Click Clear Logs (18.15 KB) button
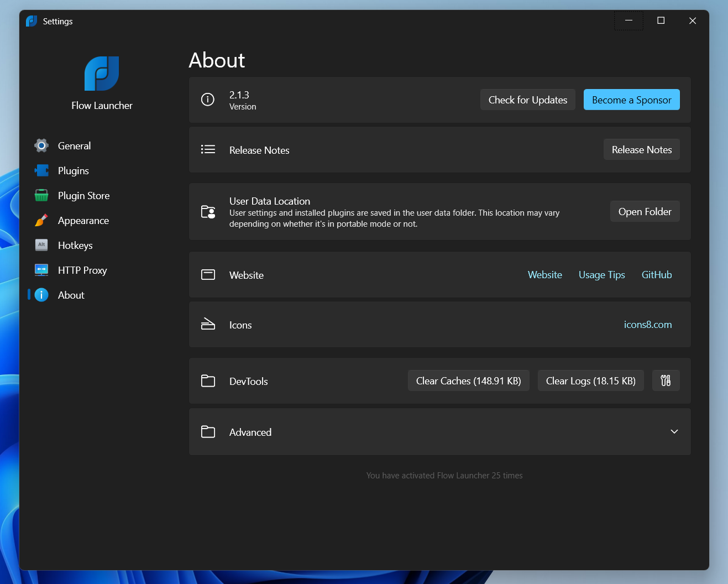 [x=591, y=380]
